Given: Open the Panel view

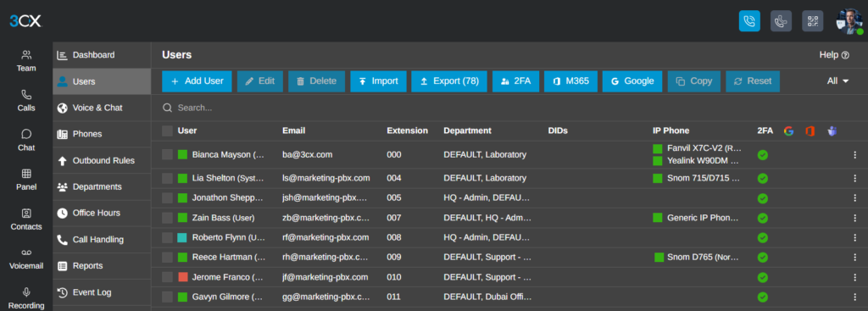Looking at the screenshot, I should click(x=26, y=180).
